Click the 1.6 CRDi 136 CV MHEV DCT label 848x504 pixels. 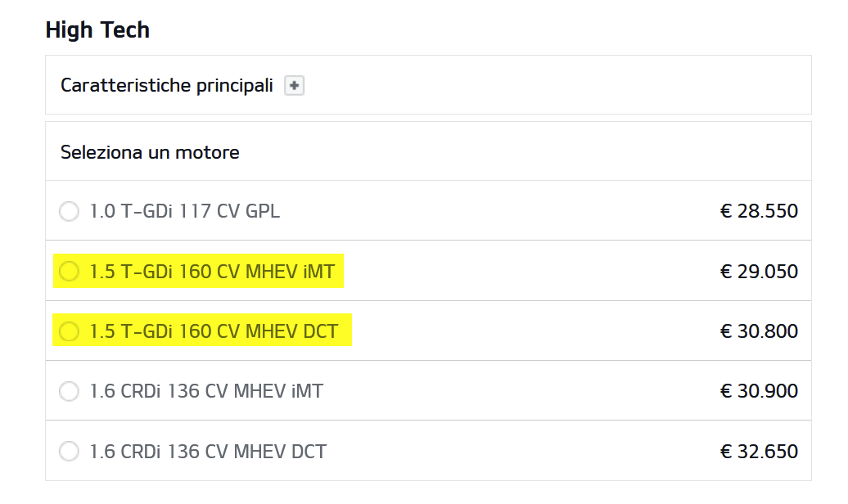tap(208, 451)
